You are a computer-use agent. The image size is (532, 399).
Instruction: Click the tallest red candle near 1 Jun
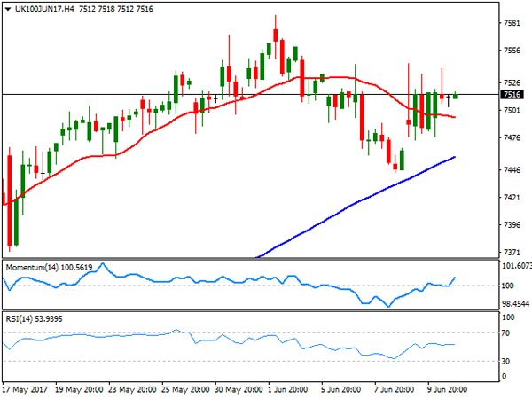276,35
